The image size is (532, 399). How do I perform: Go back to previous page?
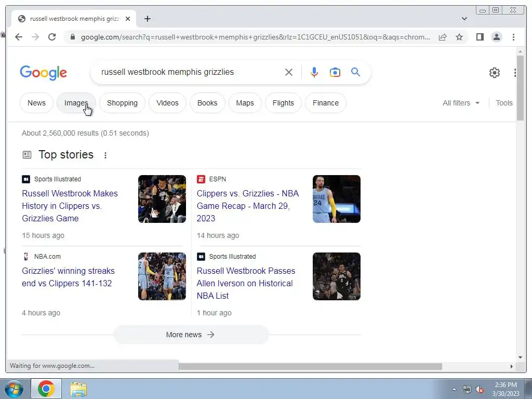click(x=19, y=37)
